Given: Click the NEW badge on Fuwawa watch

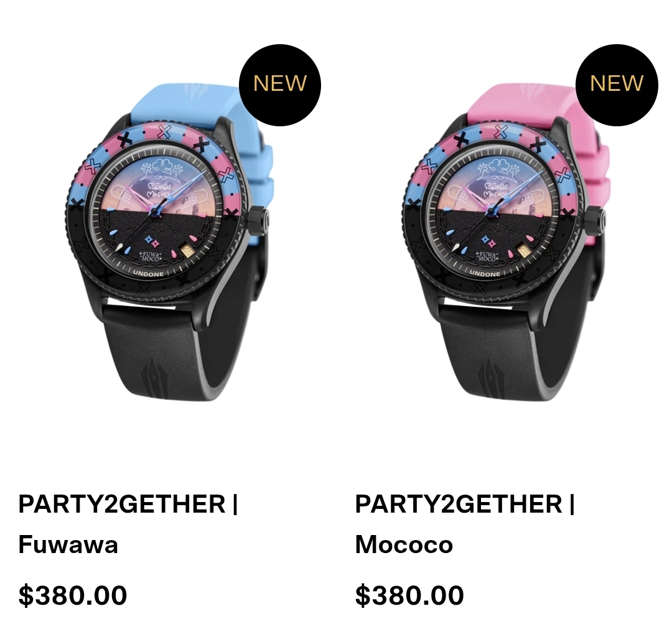Looking at the screenshot, I should (x=280, y=85).
